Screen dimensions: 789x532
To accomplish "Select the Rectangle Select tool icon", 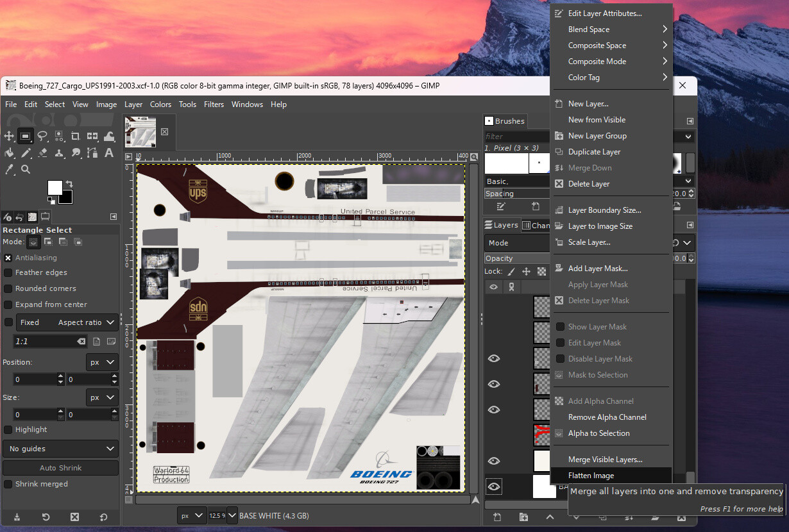I will (x=26, y=136).
